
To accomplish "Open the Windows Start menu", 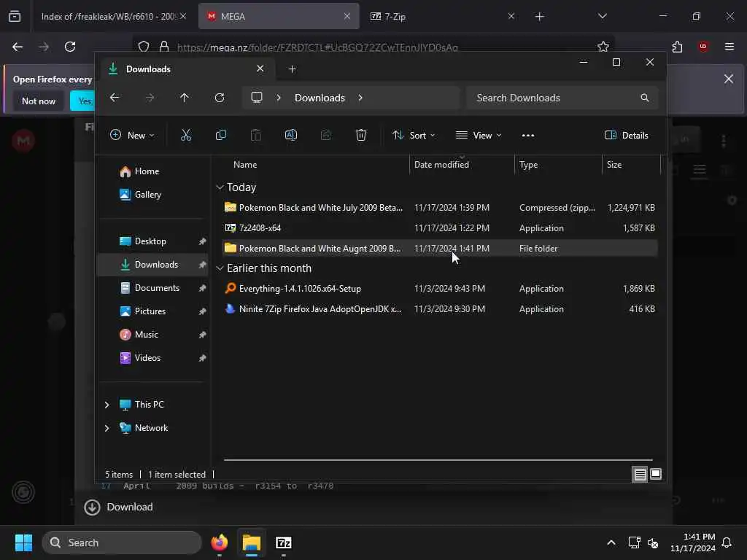I will click(23, 542).
